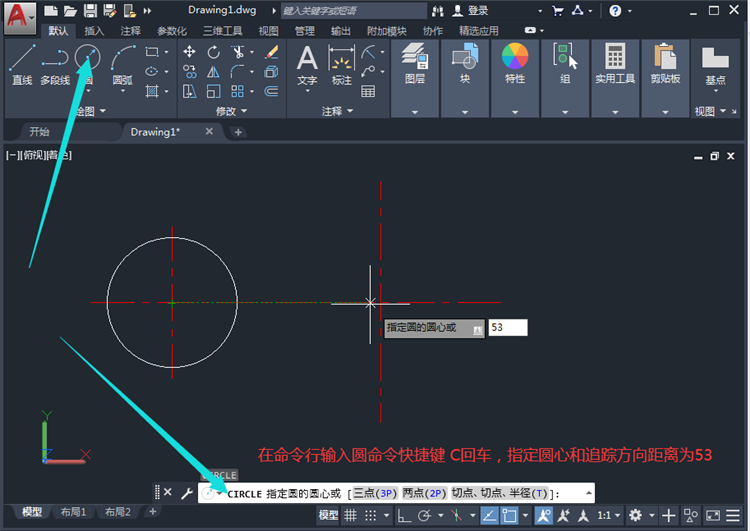
Task: Toggle ortho mode in status bar
Action: 405,515
